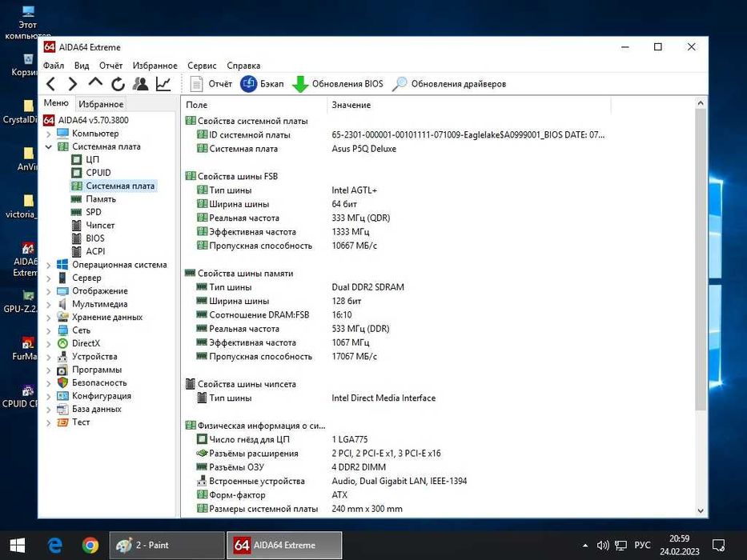Select the ЦП tree item
This screenshot has width=747, height=560.
pos(86,159)
